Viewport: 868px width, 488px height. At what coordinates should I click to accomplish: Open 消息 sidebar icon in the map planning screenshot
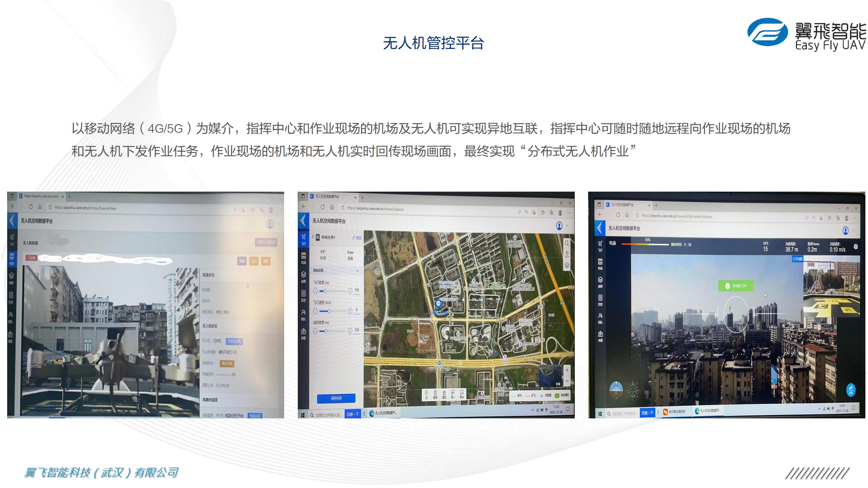pyautogui.click(x=303, y=333)
